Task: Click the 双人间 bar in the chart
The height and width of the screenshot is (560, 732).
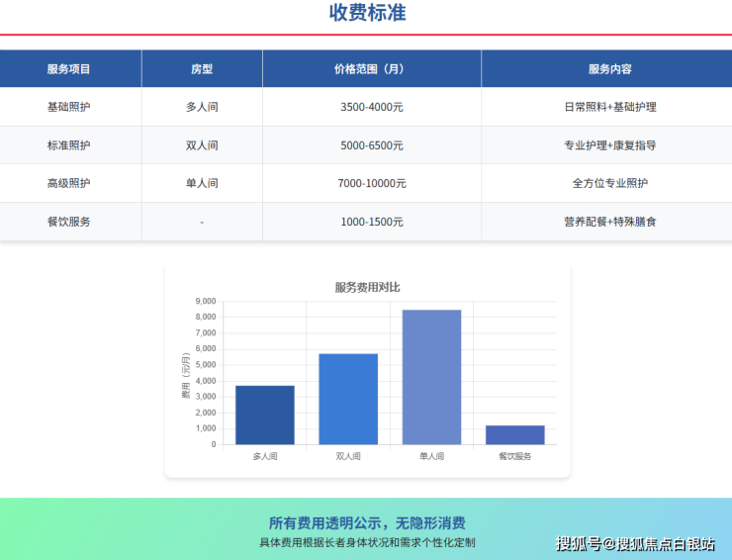Action: click(347, 400)
